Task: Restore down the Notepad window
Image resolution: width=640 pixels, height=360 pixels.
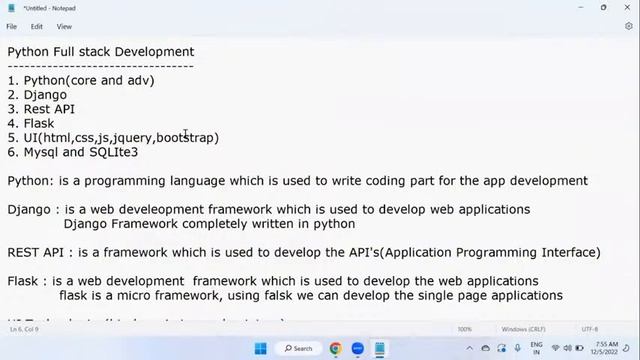Action: coord(604,7)
